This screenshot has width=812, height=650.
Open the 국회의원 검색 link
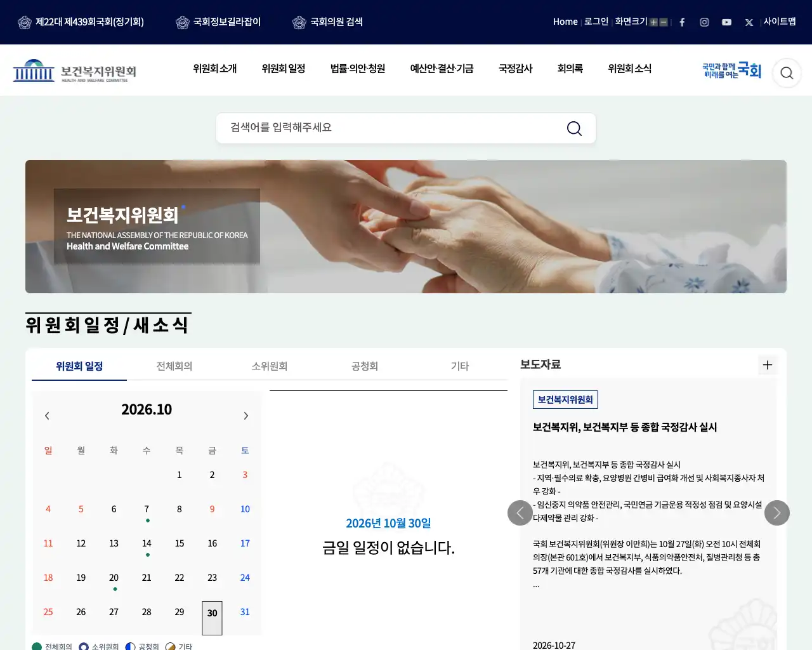tap(327, 22)
